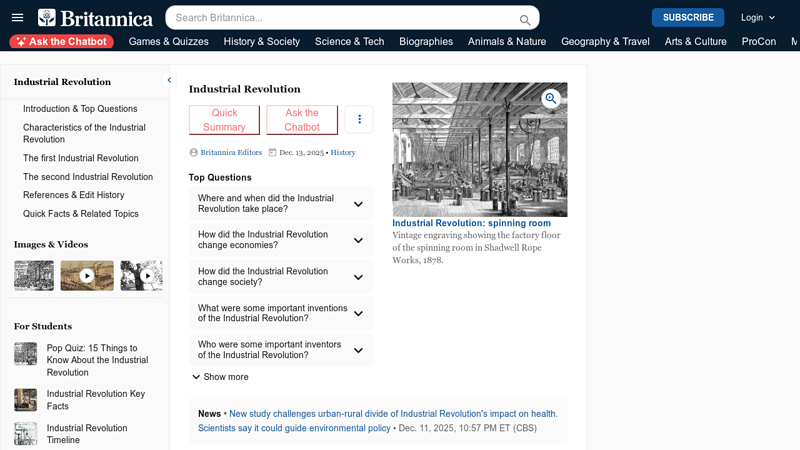Screen dimensions: 800x450
Task: Open the hamburger menu icon
Action: tap(17, 18)
